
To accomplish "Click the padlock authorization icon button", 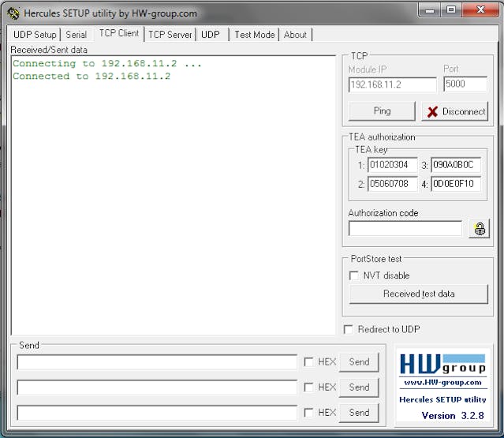I will pos(480,229).
